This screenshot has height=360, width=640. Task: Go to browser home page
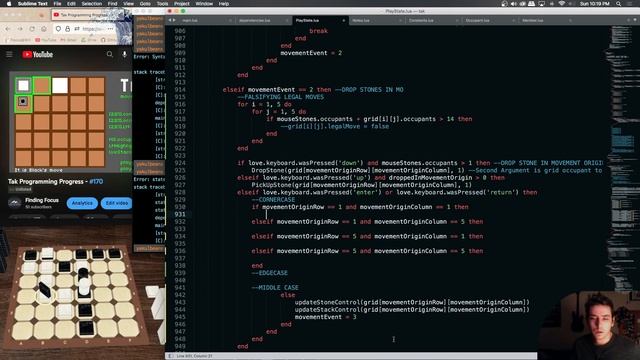(44, 29)
